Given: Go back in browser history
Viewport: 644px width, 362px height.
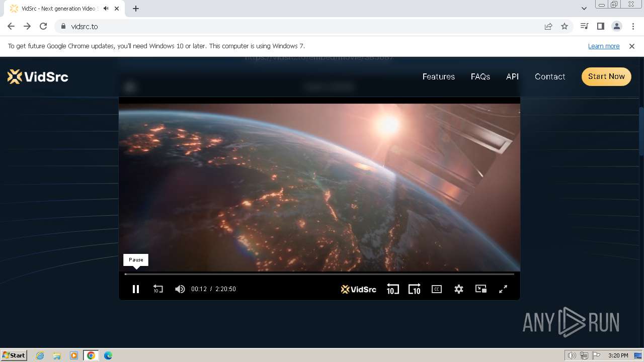Looking at the screenshot, I should click(11, 26).
